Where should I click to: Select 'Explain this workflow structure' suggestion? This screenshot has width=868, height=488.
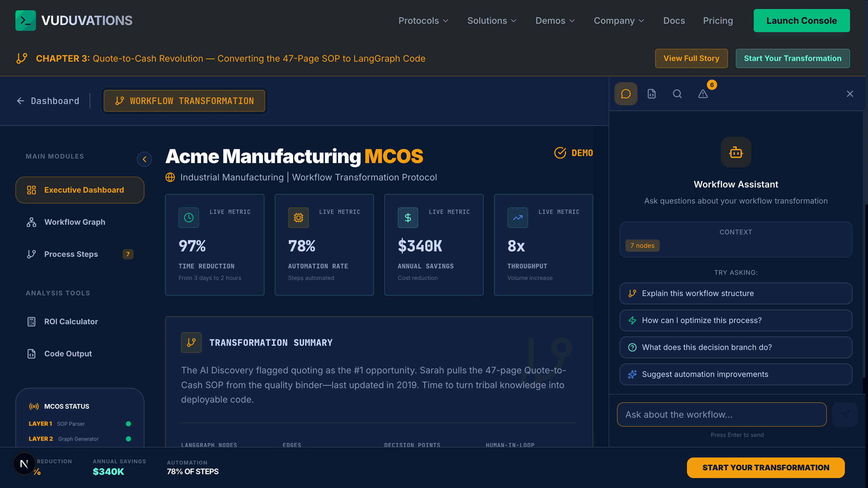[735, 293]
